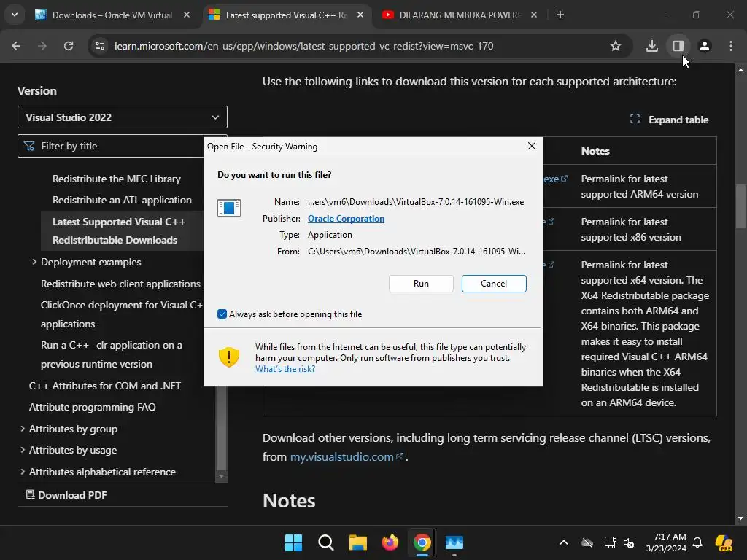Open C++ Attributes for COM and .NET

[x=105, y=386]
